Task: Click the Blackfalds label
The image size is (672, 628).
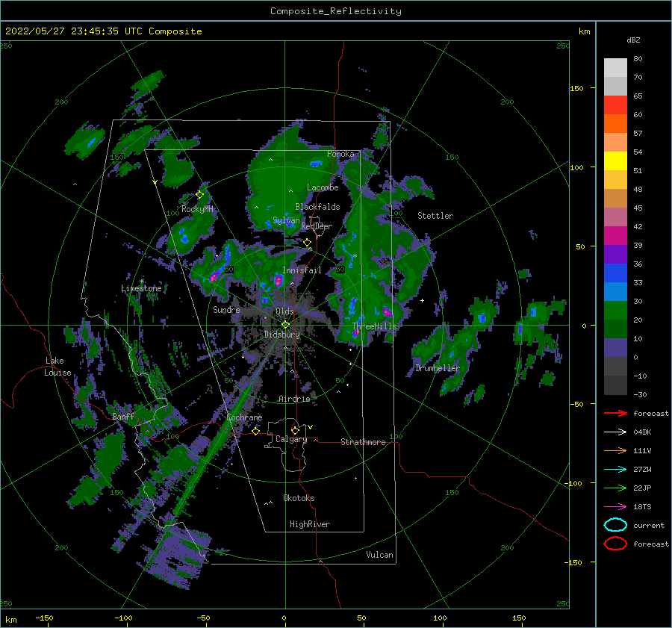Action: (x=317, y=207)
